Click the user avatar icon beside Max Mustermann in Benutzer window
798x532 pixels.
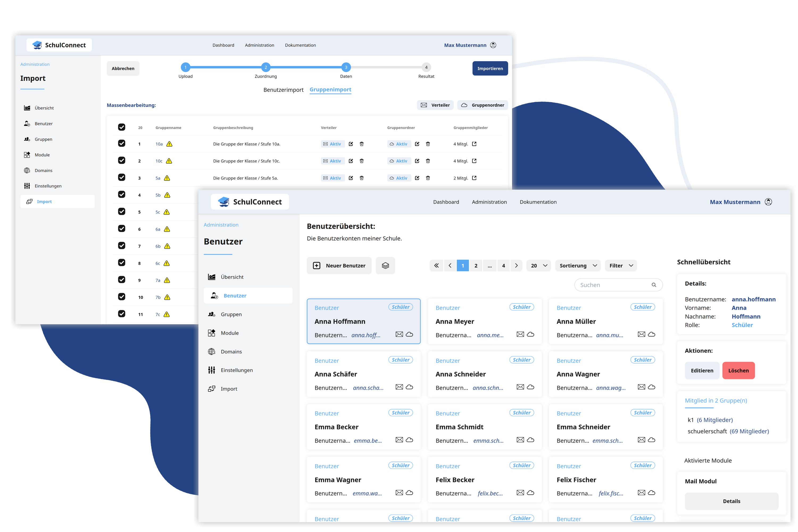[x=768, y=202]
